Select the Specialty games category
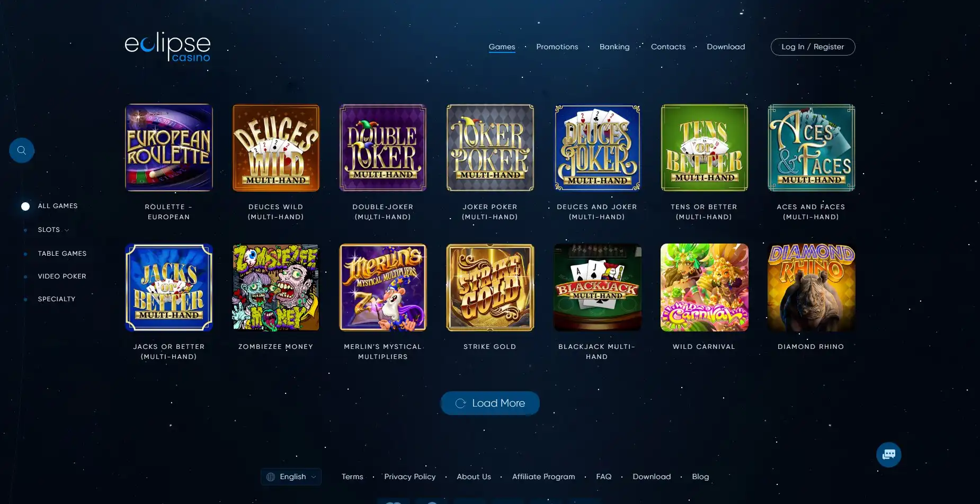Image resolution: width=980 pixels, height=504 pixels. (57, 299)
